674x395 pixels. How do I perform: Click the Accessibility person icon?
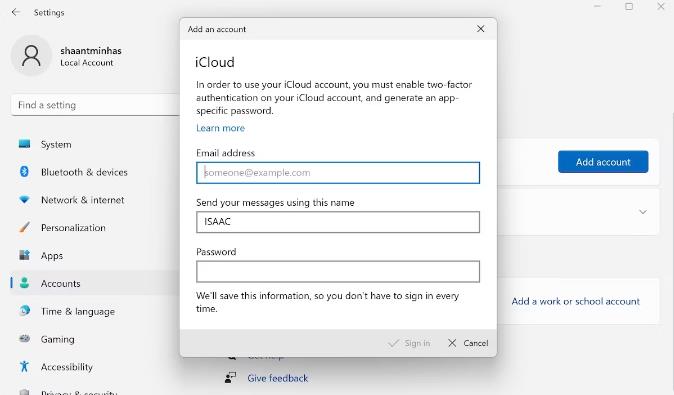pyautogui.click(x=25, y=366)
